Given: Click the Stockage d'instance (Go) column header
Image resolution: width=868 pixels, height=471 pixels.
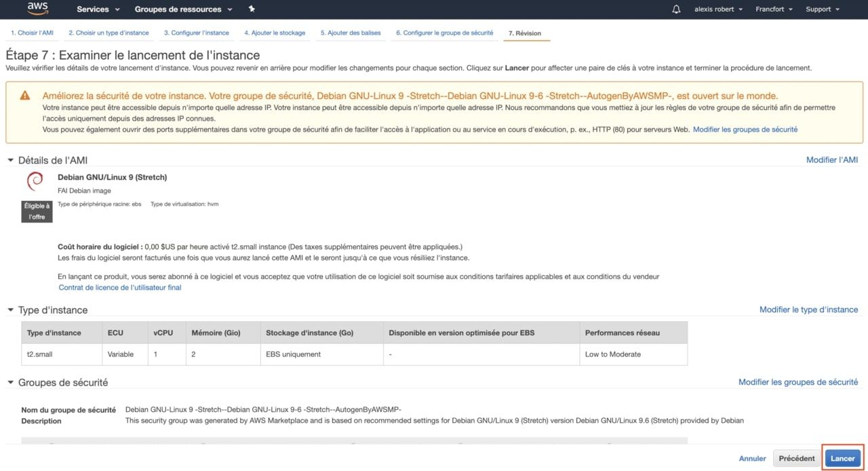Looking at the screenshot, I should (321, 333).
